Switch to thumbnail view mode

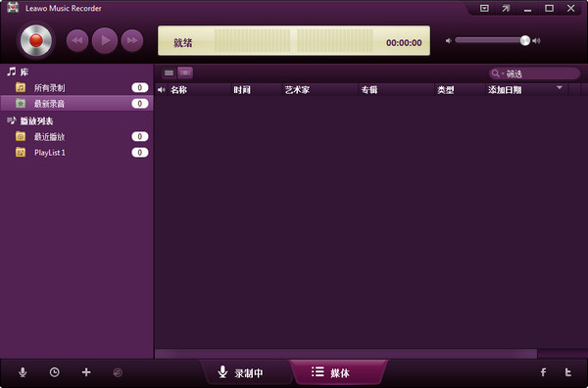click(x=185, y=73)
